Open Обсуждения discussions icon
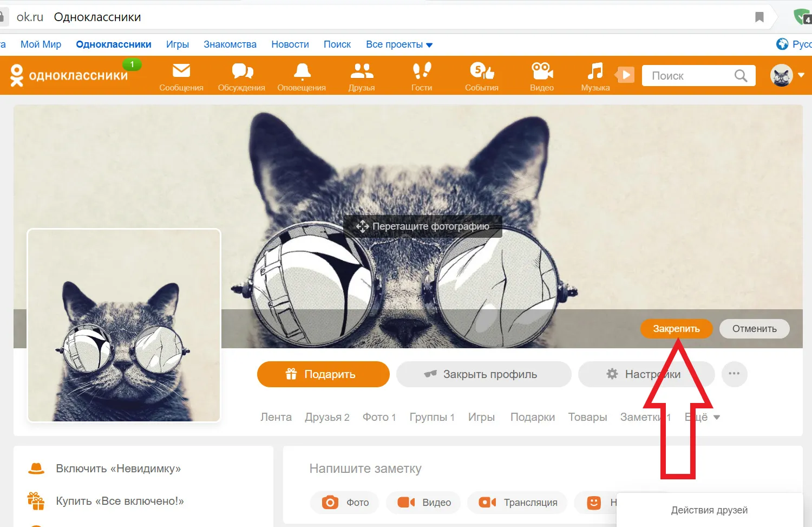Image resolution: width=812 pixels, height=527 pixels. click(242, 71)
